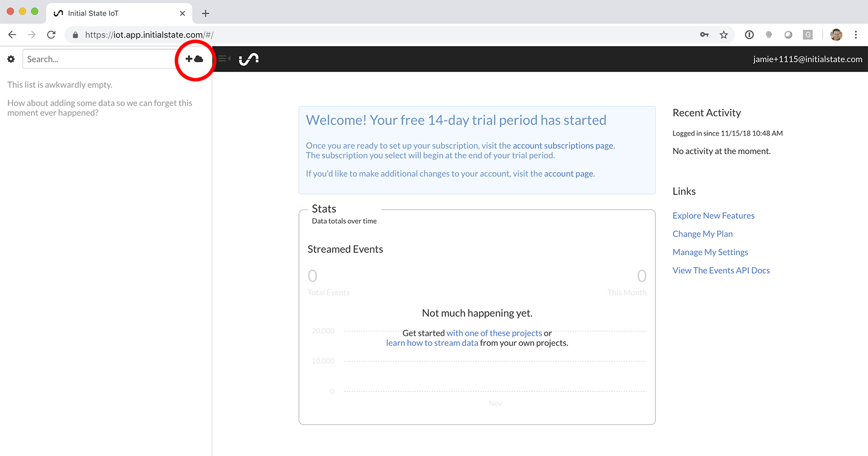Screen dimensions: 868x456
Task: Open settings via the sidebar gear icon
Action: click(11, 59)
